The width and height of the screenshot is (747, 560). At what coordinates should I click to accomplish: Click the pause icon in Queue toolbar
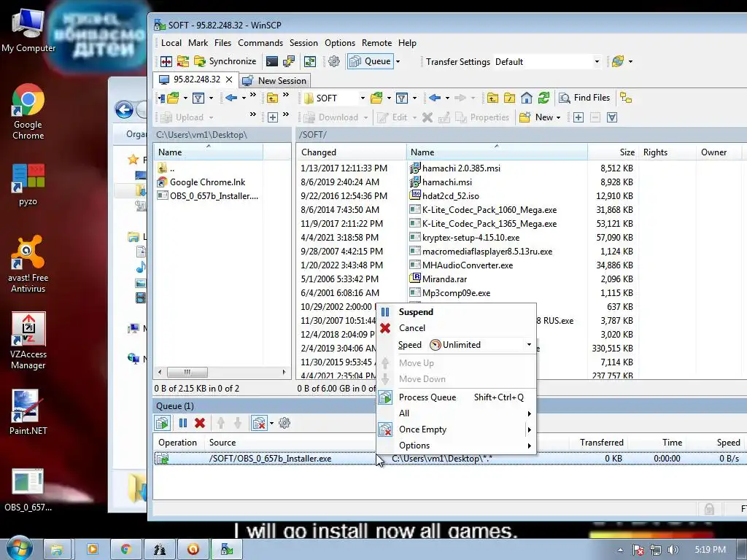coord(183,423)
